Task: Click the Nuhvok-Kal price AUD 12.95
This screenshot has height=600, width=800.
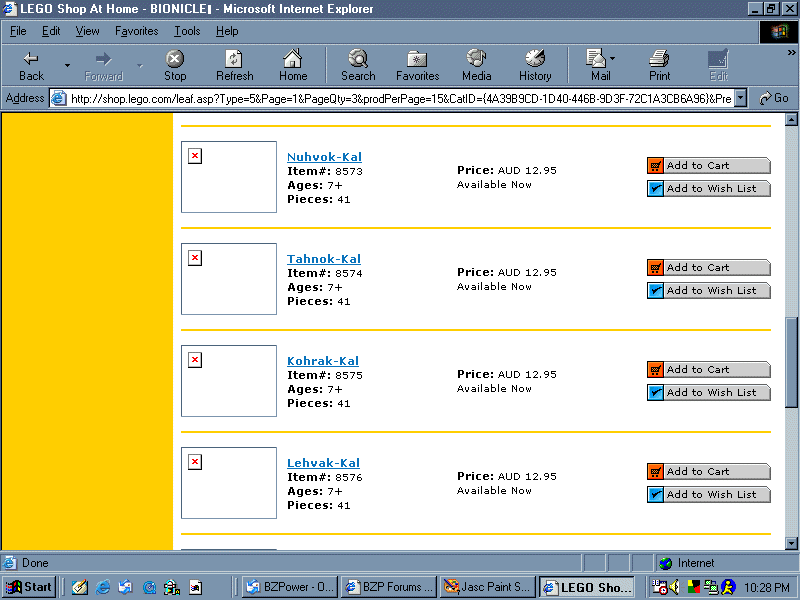Action: coord(527,170)
